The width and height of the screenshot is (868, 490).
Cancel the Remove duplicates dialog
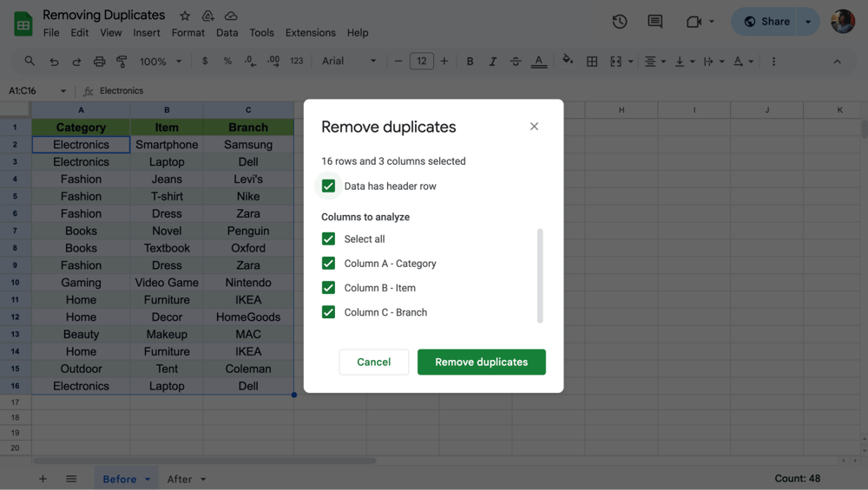click(373, 362)
